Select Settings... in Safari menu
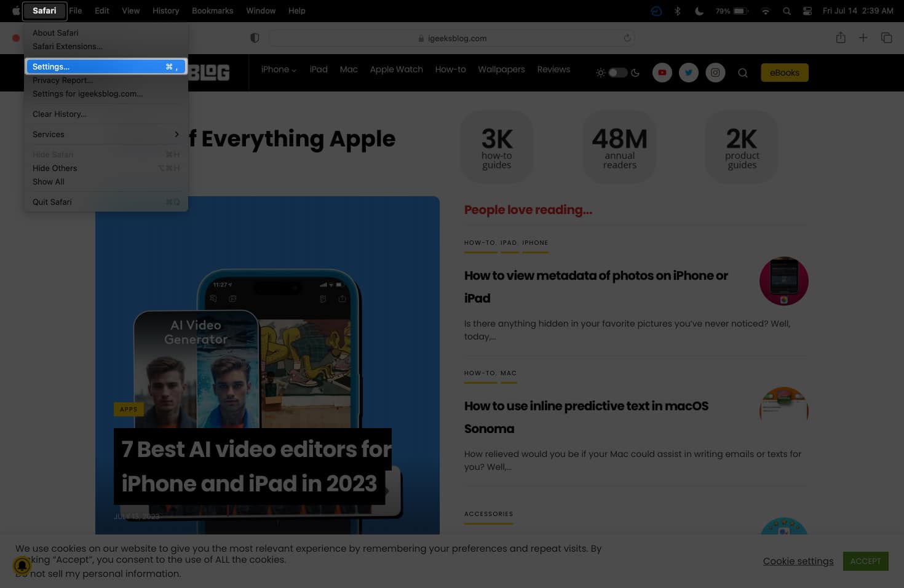The image size is (904, 588). click(106, 66)
